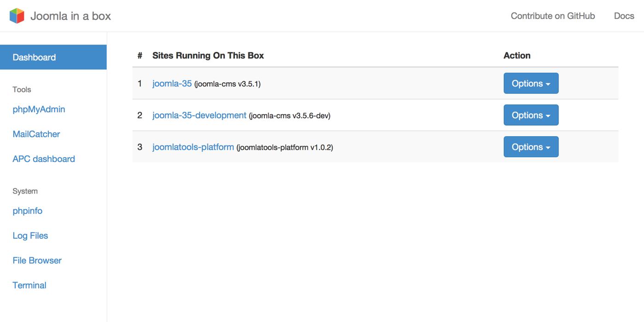Image resolution: width=644 pixels, height=322 pixels.
Task: Launch MailCatcher tool
Action: click(36, 134)
